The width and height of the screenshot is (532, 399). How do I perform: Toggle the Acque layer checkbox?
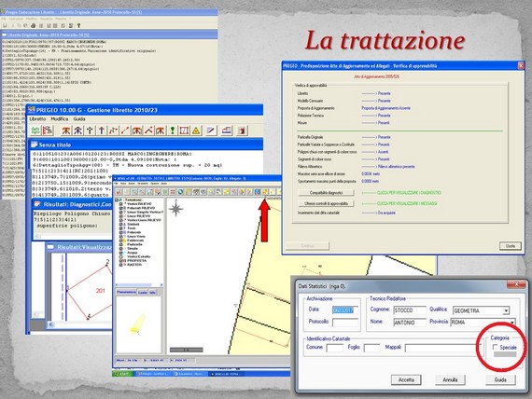(x=121, y=253)
